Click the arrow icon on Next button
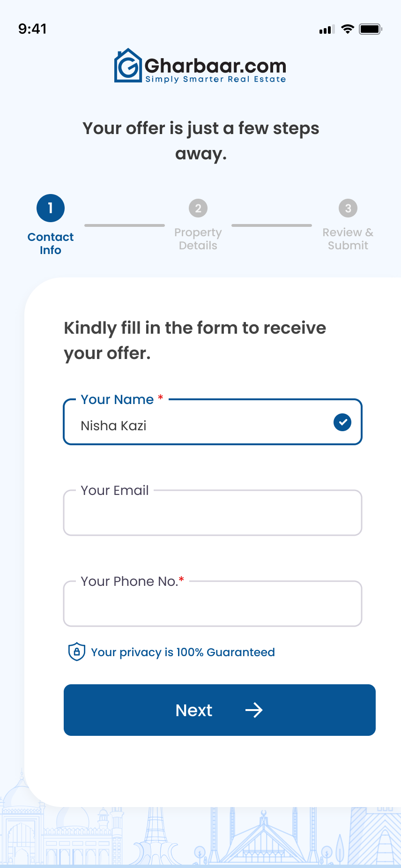The width and height of the screenshot is (401, 868). pyautogui.click(x=254, y=710)
